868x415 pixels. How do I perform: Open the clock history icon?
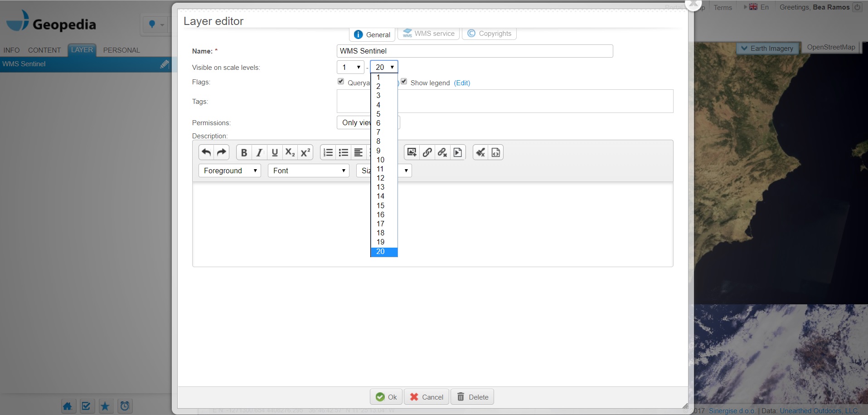tap(125, 406)
